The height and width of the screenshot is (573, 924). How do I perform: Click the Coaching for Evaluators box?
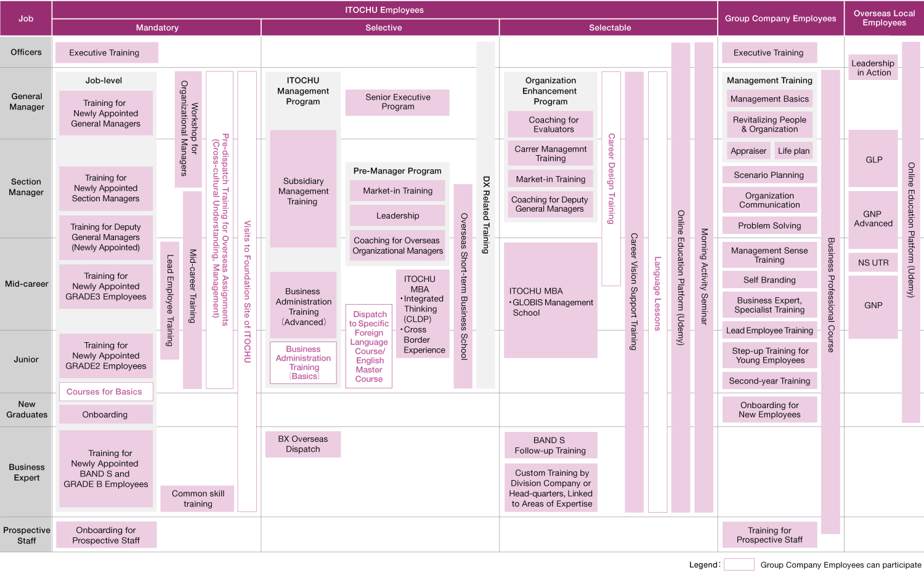click(551, 124)
